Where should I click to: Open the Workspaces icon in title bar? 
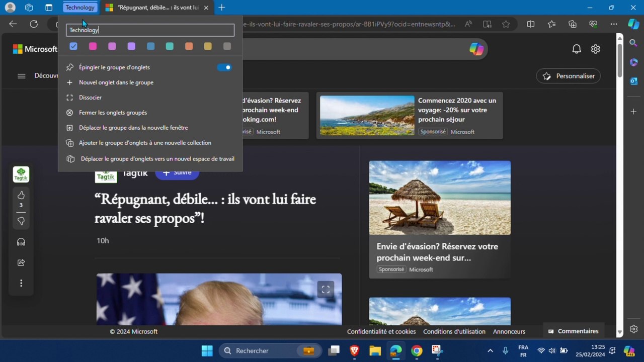(29, 8)
